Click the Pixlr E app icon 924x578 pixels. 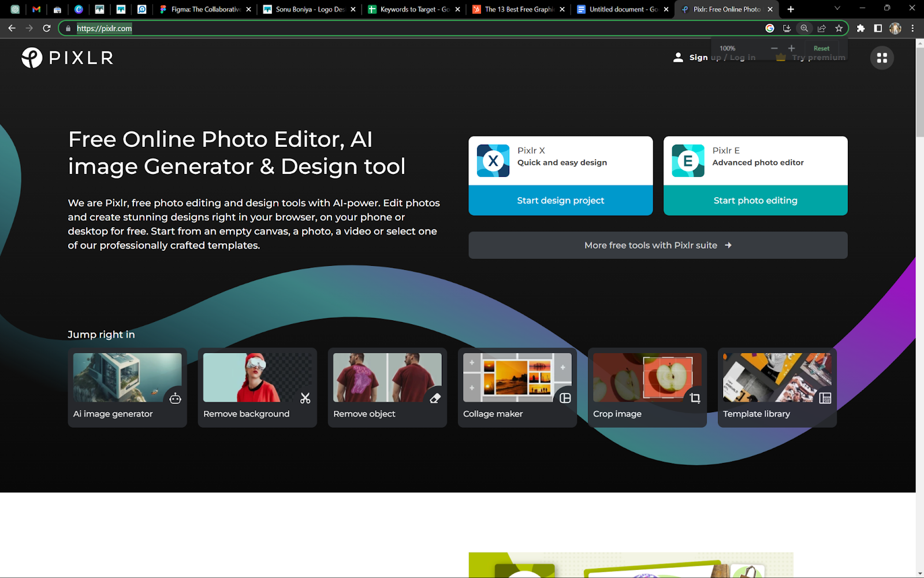(x=688, y=161)
